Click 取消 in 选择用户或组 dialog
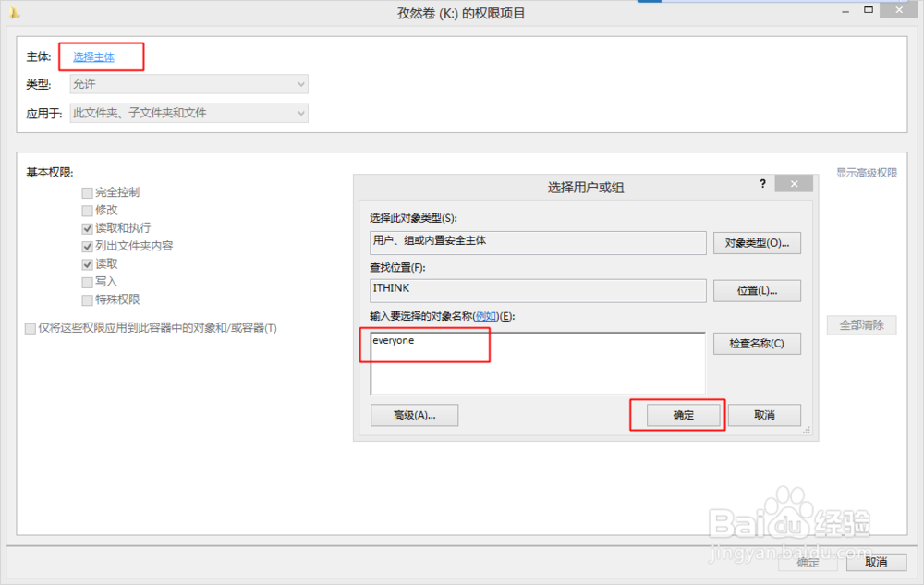This screenshot has height=585, width=924. pos(764,415)
